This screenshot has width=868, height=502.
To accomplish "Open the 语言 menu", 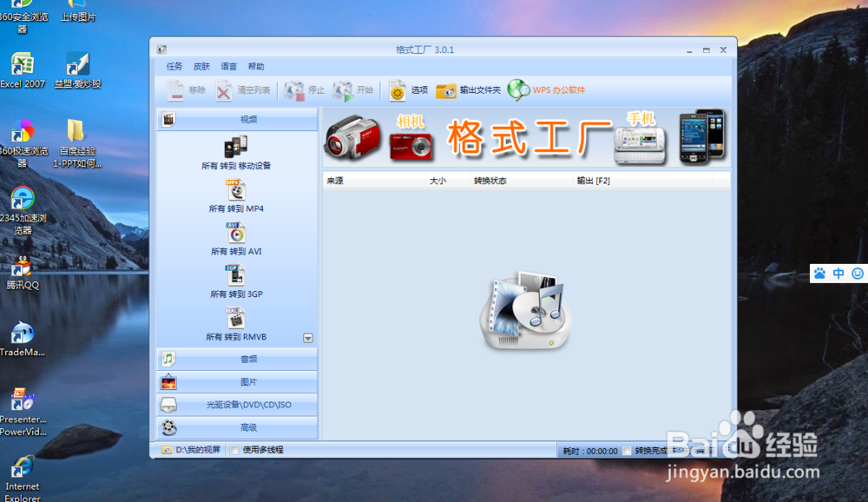I will coord(228,67).
